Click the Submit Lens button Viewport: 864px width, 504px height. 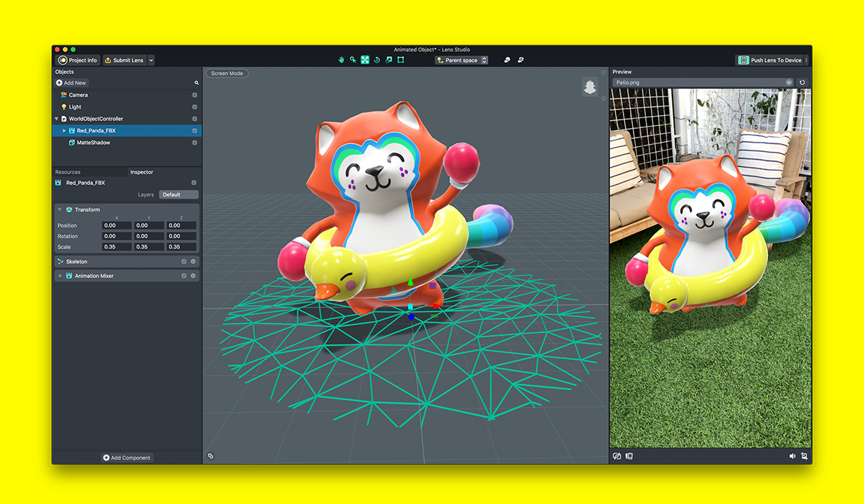tap(124, 60)
